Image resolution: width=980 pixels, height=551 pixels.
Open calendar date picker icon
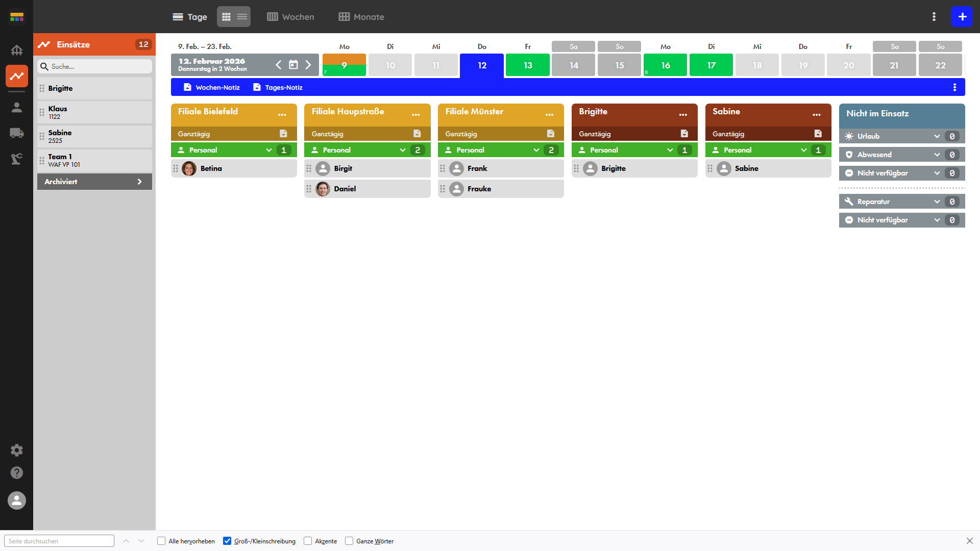293,65
